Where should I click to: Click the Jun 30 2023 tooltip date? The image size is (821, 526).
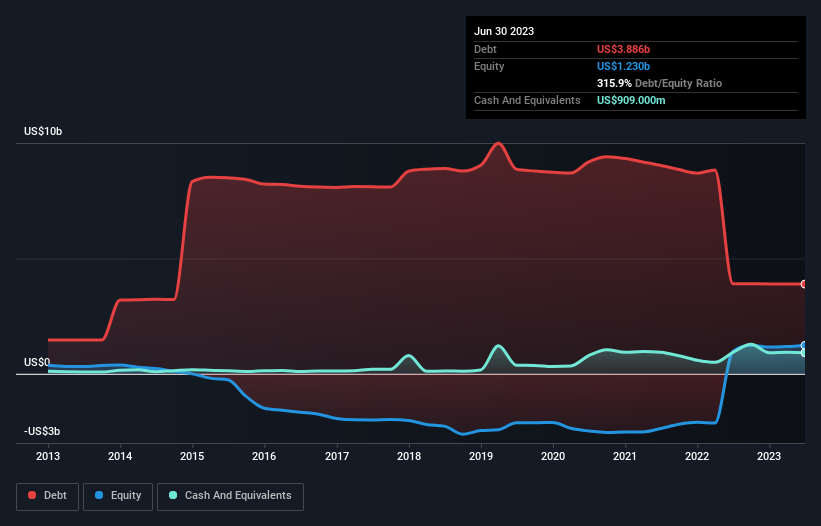[504, 31]
